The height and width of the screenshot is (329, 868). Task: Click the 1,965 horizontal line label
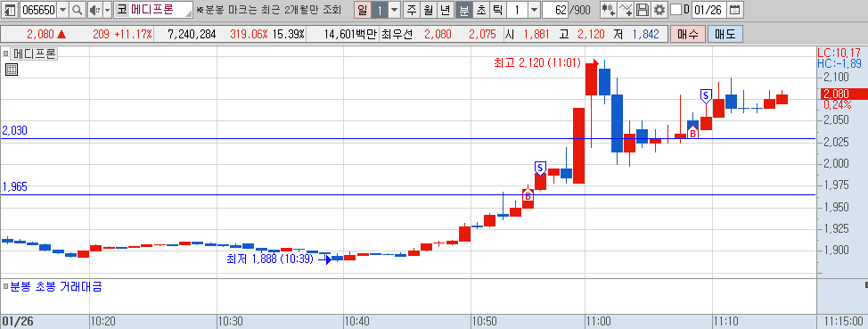(14, 187)
